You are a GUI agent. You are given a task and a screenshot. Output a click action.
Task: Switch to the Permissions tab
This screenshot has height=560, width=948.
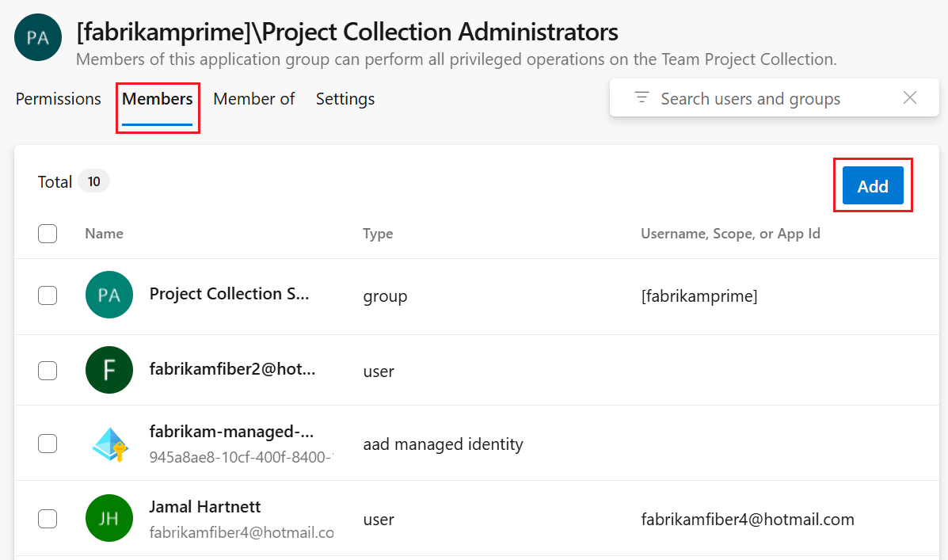tap(58, 98)
